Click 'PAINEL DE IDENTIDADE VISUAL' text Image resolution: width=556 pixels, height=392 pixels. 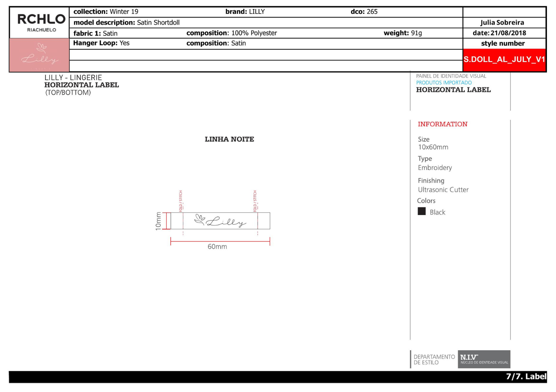[451, 76]
